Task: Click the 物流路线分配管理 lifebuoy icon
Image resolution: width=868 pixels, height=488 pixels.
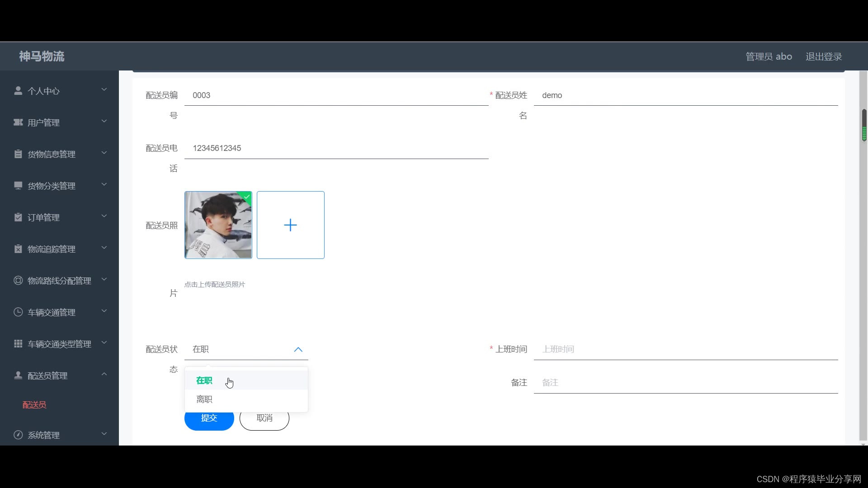Action: tap(18, 281)
